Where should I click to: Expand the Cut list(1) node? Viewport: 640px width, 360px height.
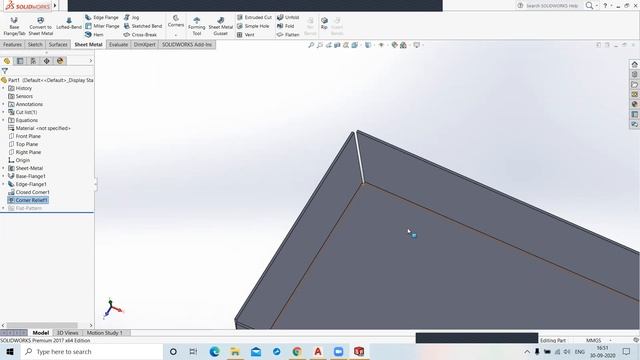(3, 112)
